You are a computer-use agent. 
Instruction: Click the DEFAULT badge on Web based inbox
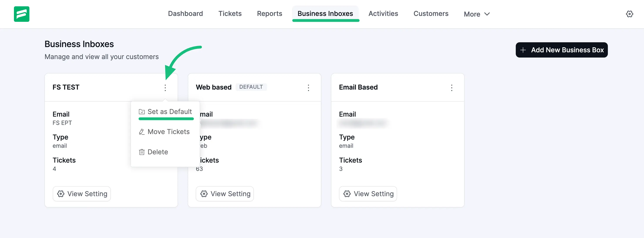click(251, 87)
